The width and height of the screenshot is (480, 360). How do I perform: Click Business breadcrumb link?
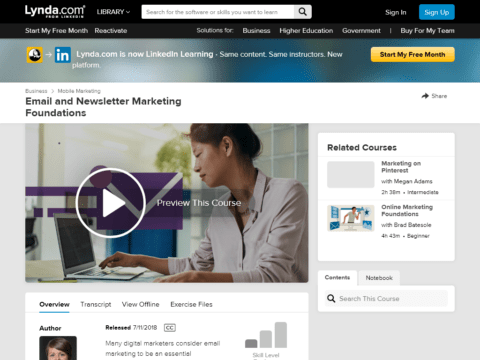pos(36,91)
